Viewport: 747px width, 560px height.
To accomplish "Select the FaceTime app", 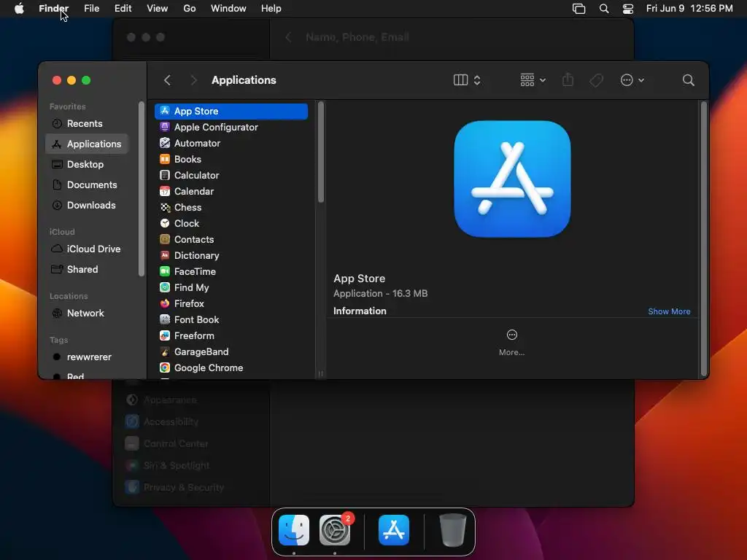I will [x=231, y=271].
